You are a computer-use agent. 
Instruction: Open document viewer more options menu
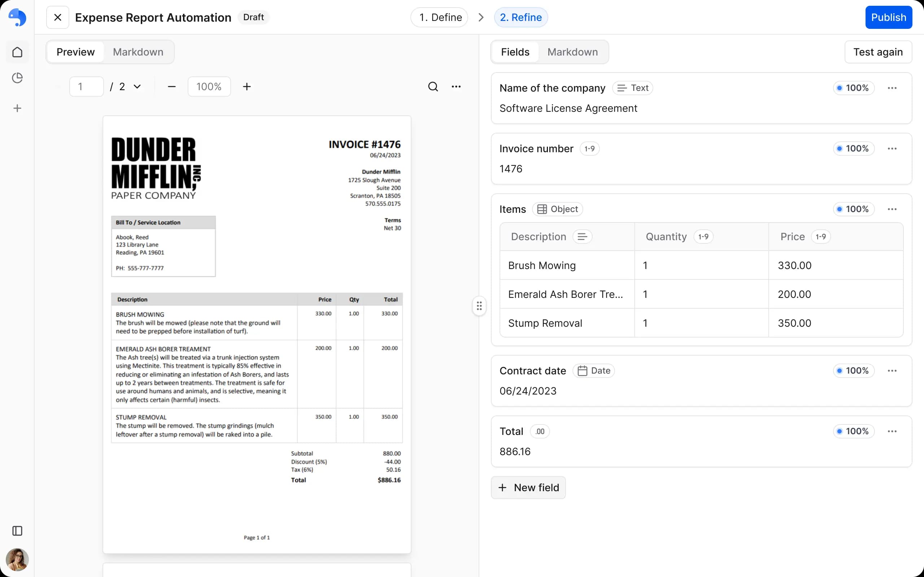click(456, 87)
